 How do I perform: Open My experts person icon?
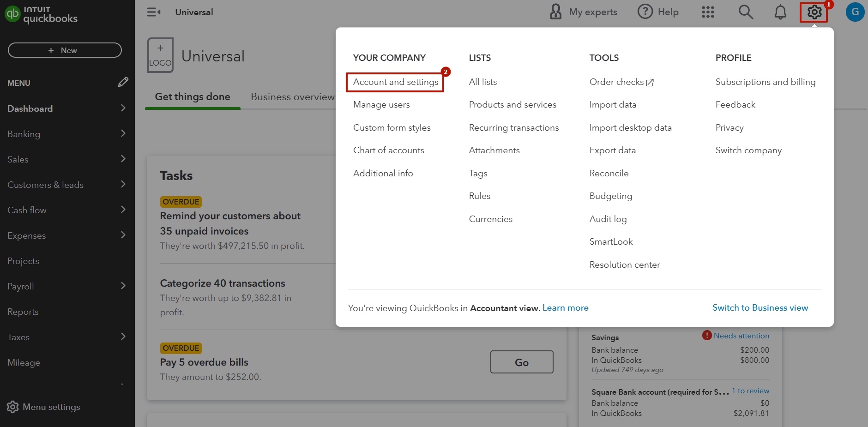tap(556, 12)
